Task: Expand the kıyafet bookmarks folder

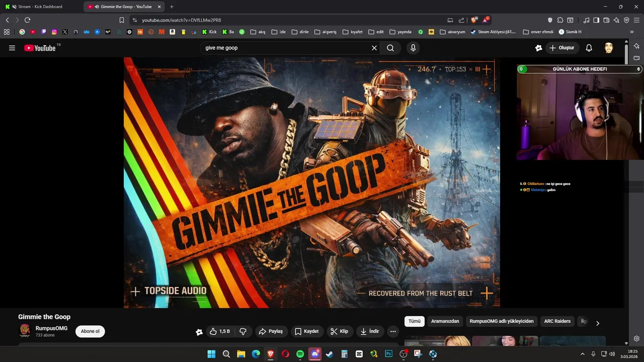Action: tap(352, 32)
